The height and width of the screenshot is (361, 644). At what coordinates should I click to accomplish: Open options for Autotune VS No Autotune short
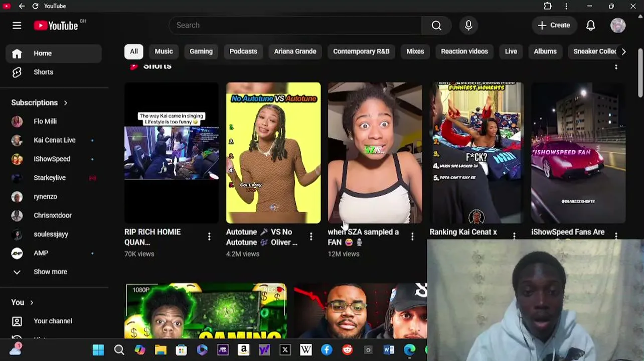pyautogui.click(x=311, y=236)
